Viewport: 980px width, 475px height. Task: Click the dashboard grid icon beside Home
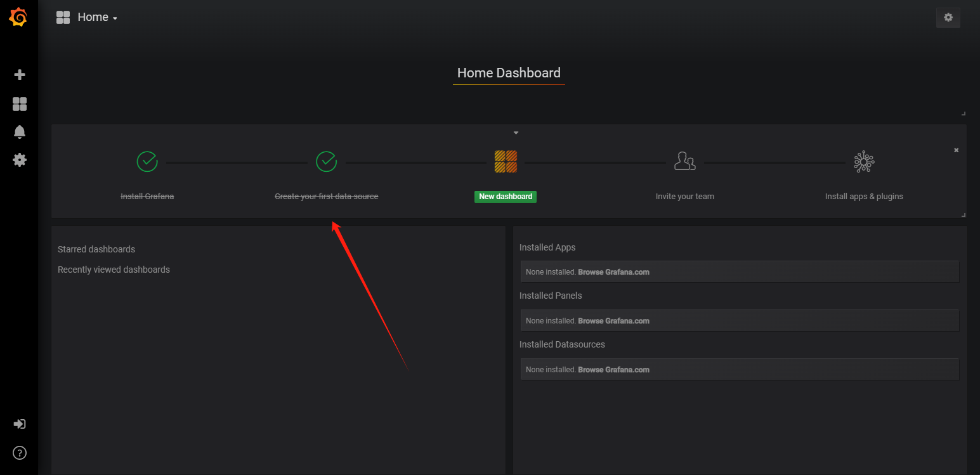(x=63, y=18)
